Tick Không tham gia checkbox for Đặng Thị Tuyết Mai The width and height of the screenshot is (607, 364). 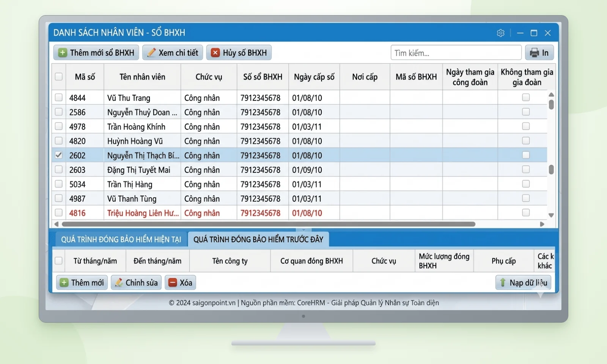526,169
